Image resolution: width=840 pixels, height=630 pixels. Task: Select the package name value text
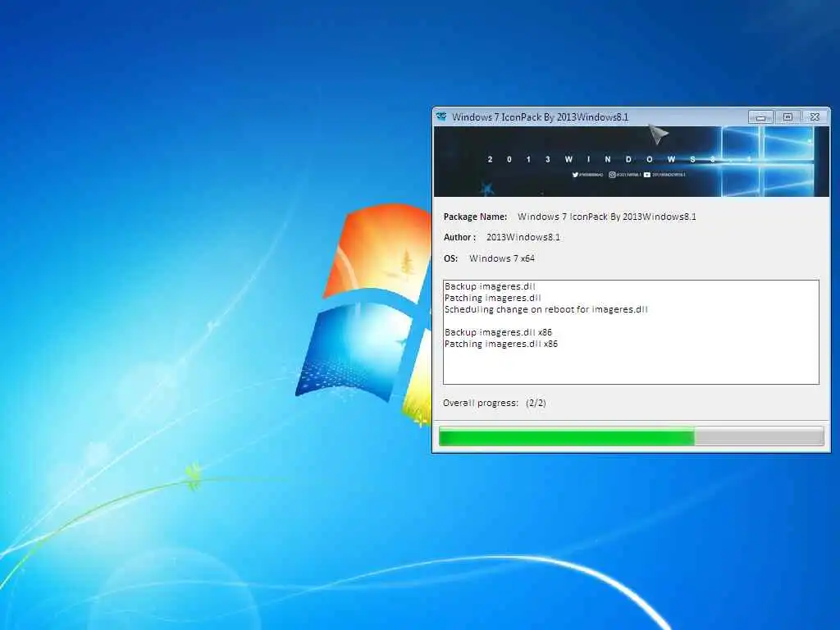[x=607, y=217]
